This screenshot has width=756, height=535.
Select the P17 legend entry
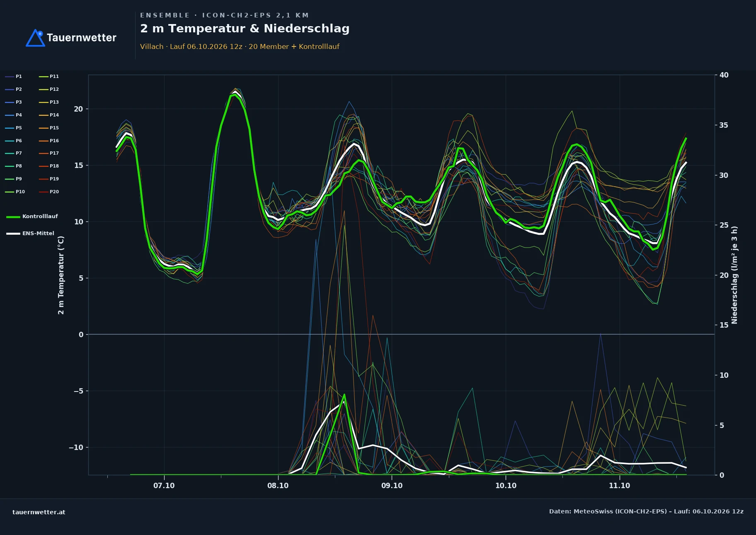[x=49, y=153]
